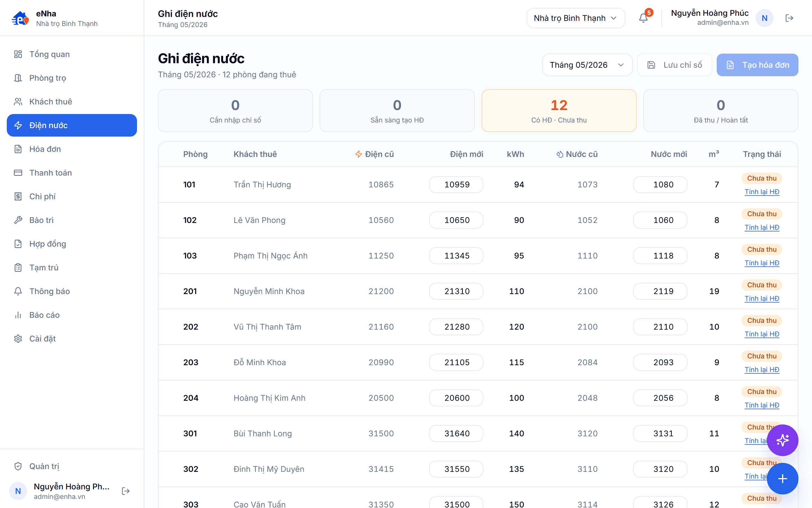Click Tính lại HĐ for room 201

pos(762,298)
